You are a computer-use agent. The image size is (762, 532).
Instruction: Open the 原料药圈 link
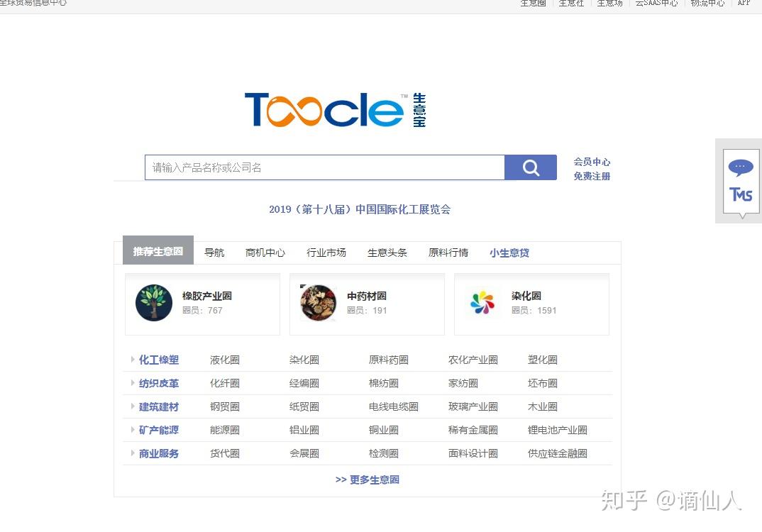(x=389, y=360)
